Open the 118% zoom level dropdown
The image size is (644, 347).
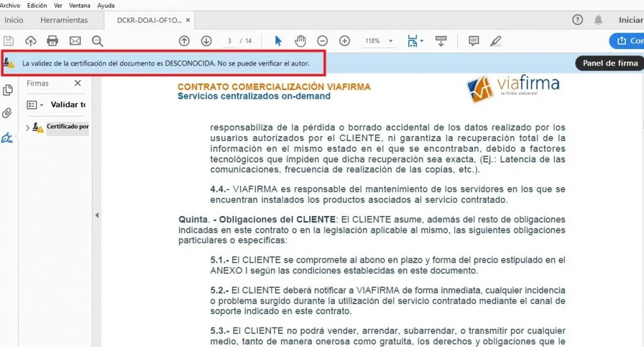pos(379,41)
